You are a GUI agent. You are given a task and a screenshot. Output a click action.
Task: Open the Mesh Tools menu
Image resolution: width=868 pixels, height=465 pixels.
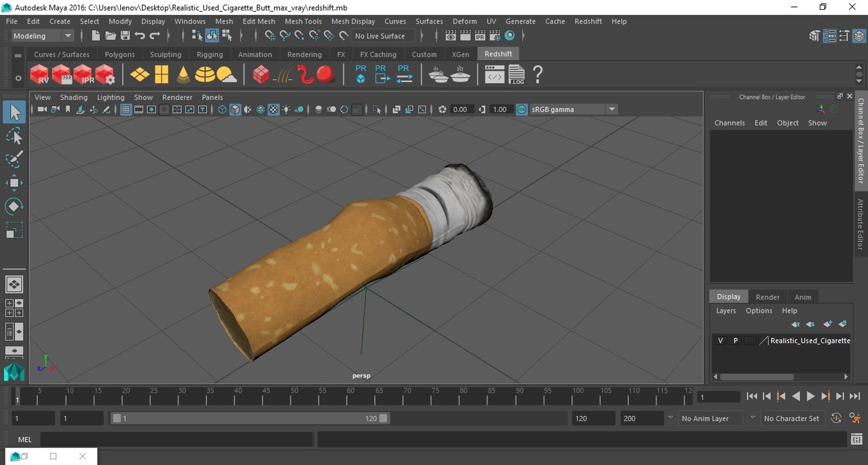(303, 21)
